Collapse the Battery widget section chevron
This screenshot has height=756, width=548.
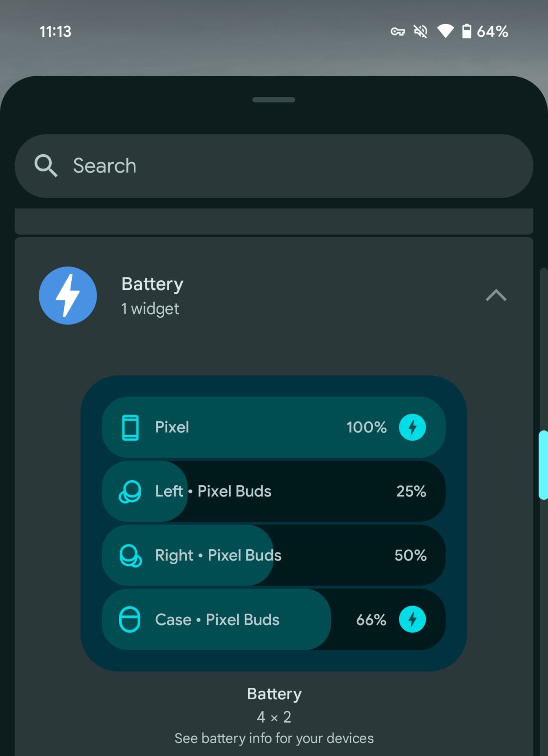click(496, 295)
